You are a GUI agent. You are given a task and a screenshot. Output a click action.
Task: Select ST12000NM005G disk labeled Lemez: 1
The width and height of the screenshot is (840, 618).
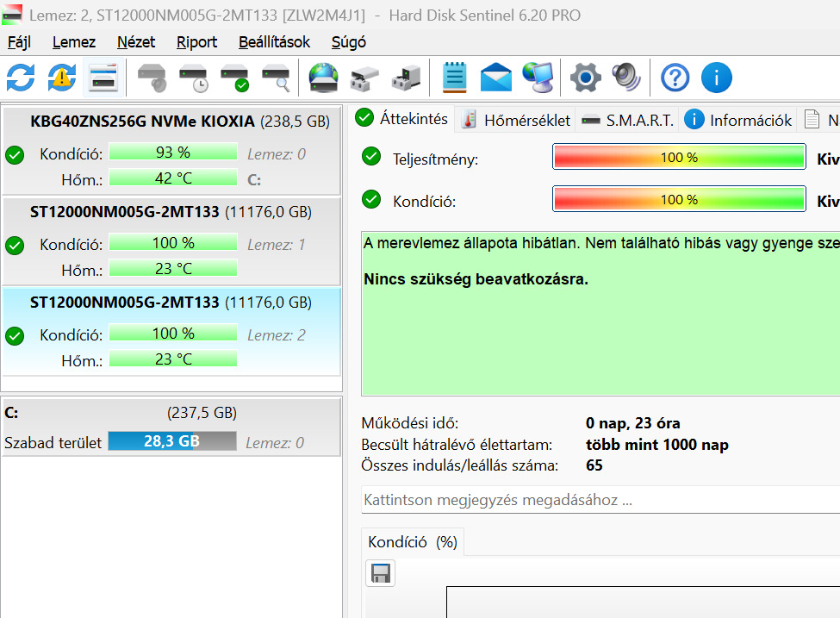click(171, 241)
